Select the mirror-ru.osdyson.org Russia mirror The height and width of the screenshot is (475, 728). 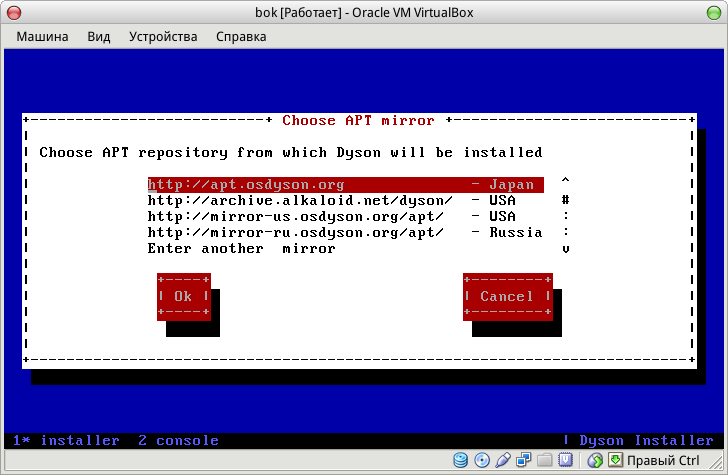[x=345, y=232]
